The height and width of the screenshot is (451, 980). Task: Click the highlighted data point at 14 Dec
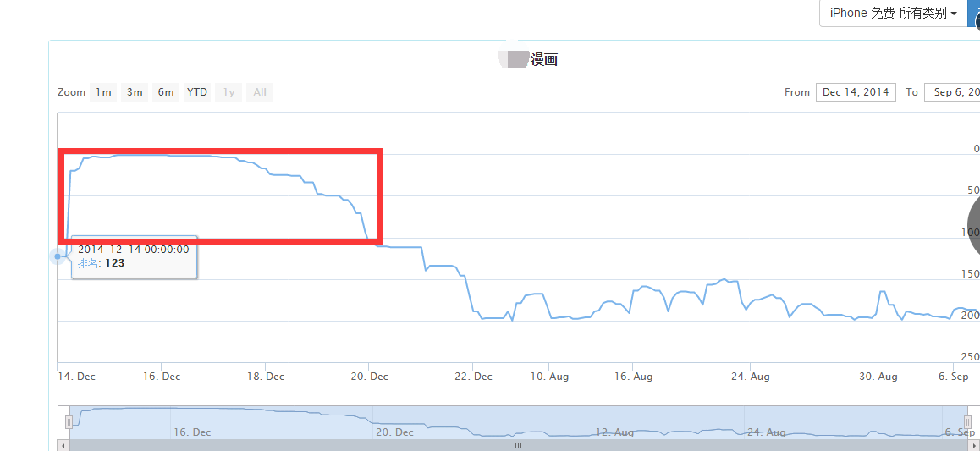point(58,256)
